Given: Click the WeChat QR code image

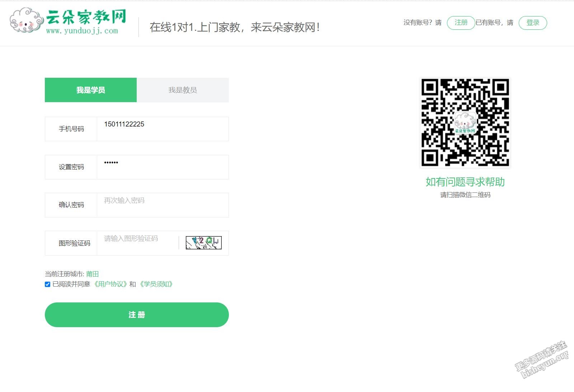Looking at the screenshot, I should pyautogui.click(x=465, y=123).
